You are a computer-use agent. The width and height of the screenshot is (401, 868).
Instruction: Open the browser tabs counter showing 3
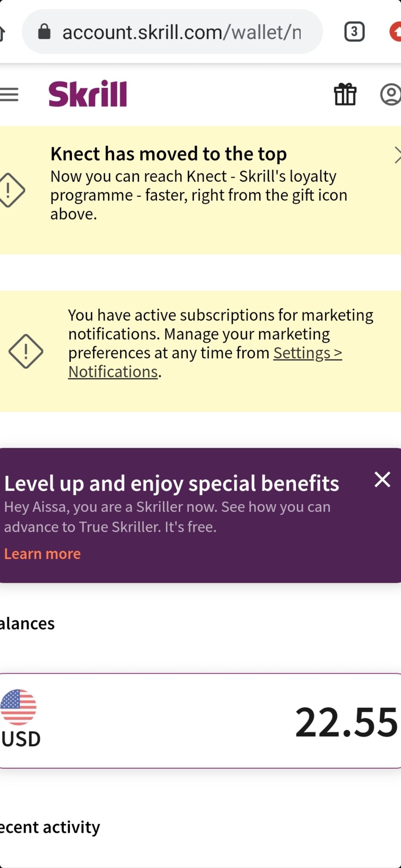point(354,32)
